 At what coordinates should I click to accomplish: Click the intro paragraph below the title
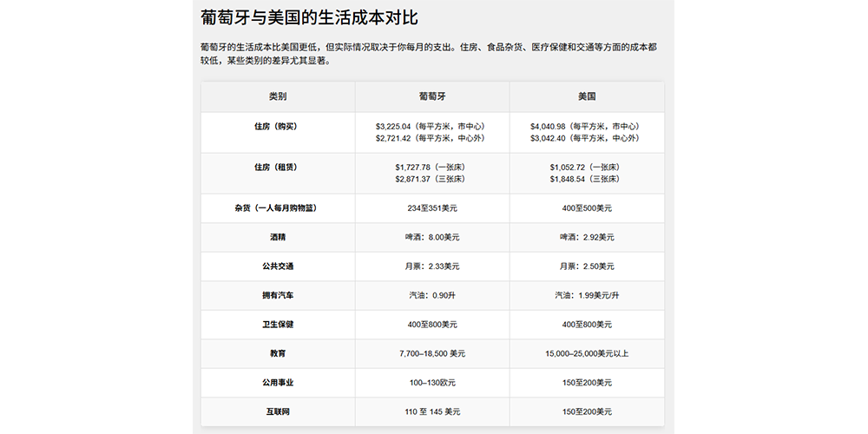point(433,54)
